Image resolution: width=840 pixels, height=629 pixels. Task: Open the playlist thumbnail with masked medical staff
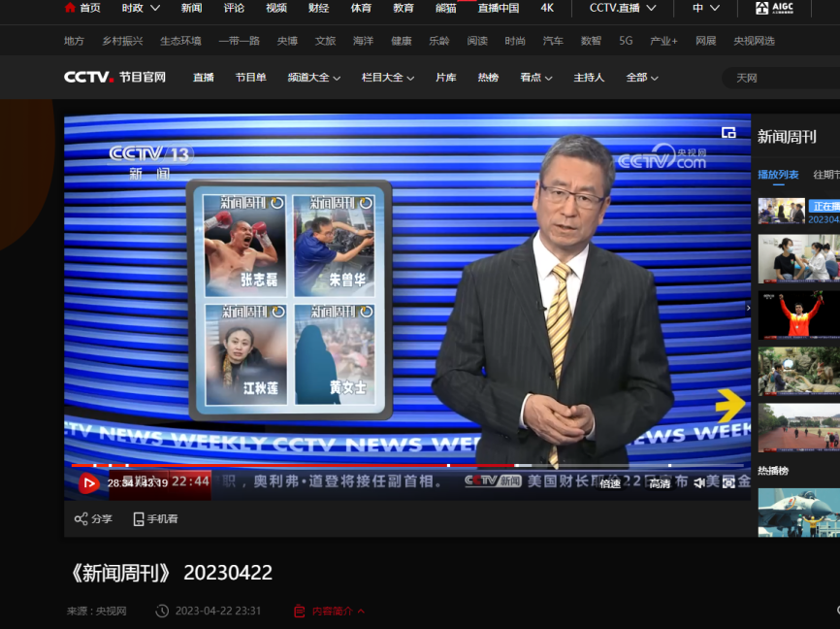tap(798, 258)
